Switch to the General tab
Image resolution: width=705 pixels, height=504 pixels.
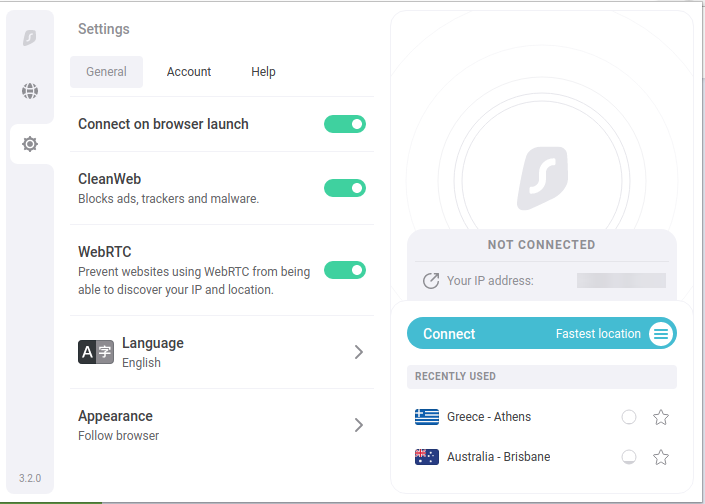[x=107, y=72]
